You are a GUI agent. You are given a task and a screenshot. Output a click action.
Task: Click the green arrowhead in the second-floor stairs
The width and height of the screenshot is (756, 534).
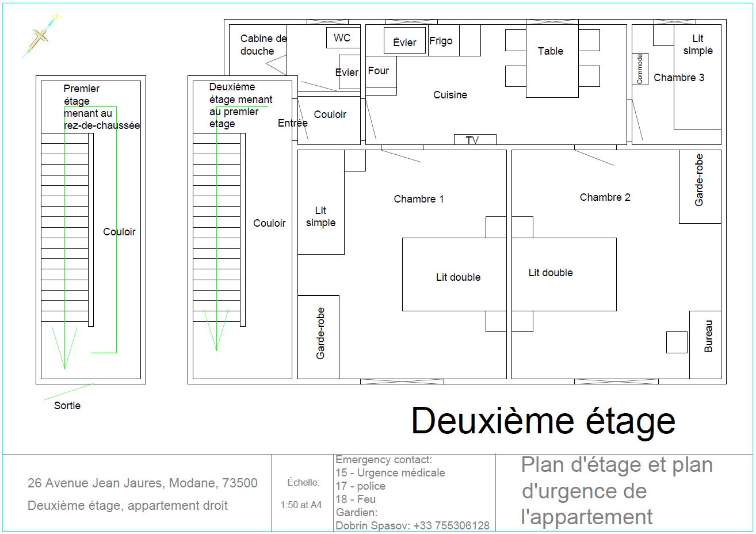(x=216, y=330)
